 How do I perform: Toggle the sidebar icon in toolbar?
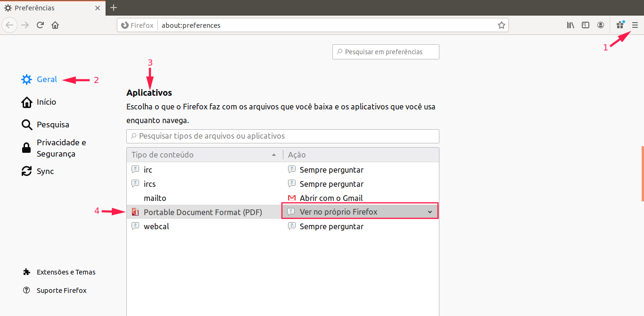pyautogui.click(x=585, y=25)
